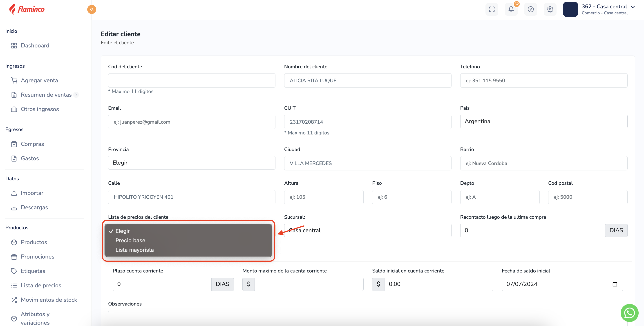Select Precio base in the price list dropdown
This screenshot has width=644, height=326.
[130, 240]
